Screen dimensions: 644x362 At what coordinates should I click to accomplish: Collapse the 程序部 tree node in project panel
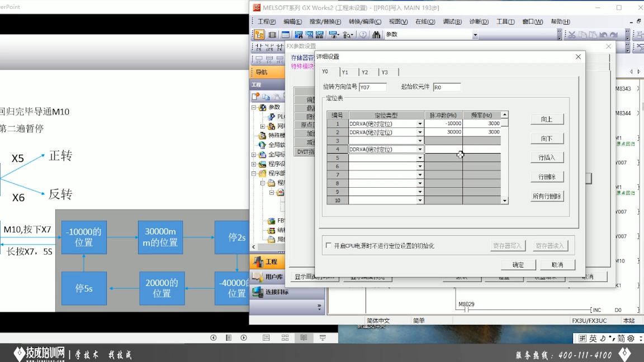click(254, 174)
